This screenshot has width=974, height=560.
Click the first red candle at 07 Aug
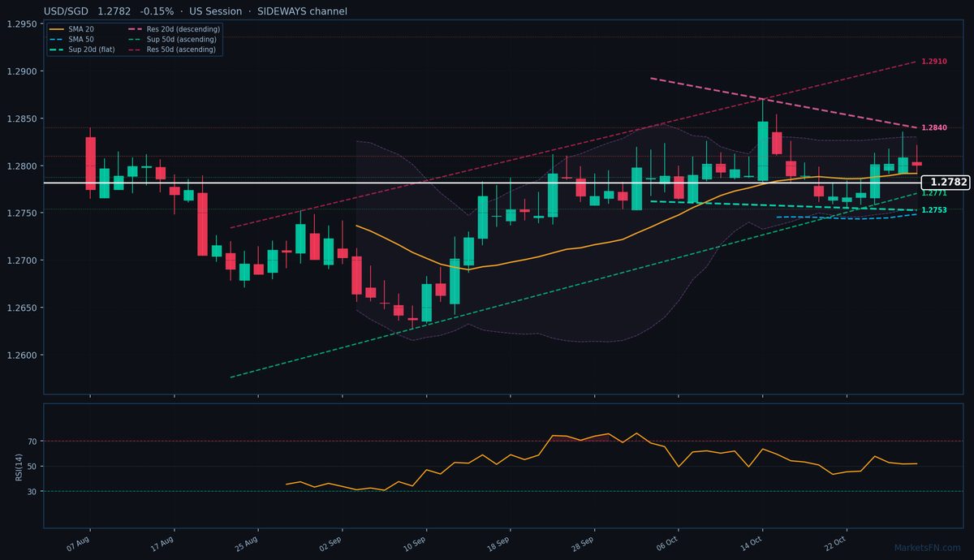(x=90, y=163)
